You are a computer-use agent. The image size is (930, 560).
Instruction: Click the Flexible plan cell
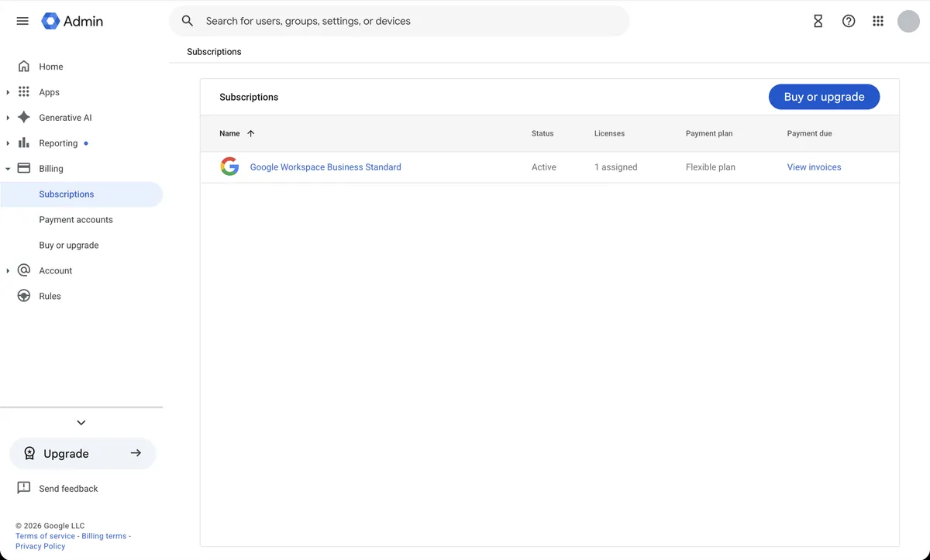(x=711, y=167)
